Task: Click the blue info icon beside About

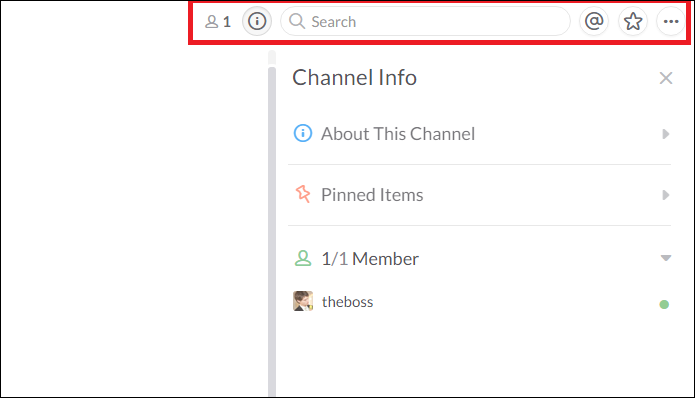Action: (x=303, y=133)
